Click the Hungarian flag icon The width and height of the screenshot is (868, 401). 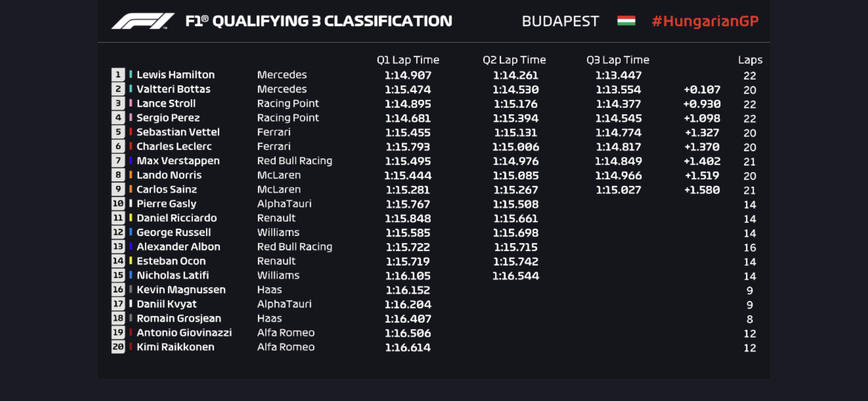coord(626,21)
